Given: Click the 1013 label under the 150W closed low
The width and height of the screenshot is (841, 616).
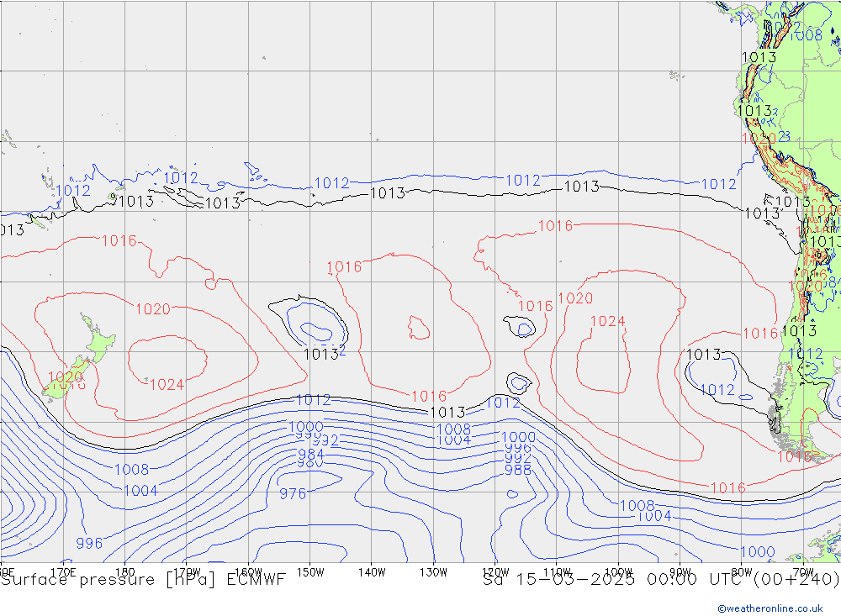Looking at the screenshot, I should pos(320,354).
